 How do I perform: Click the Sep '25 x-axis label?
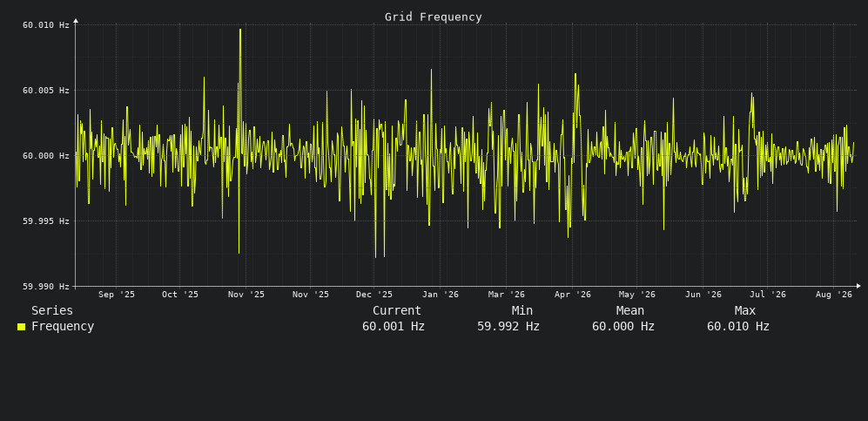pos(117,294)
